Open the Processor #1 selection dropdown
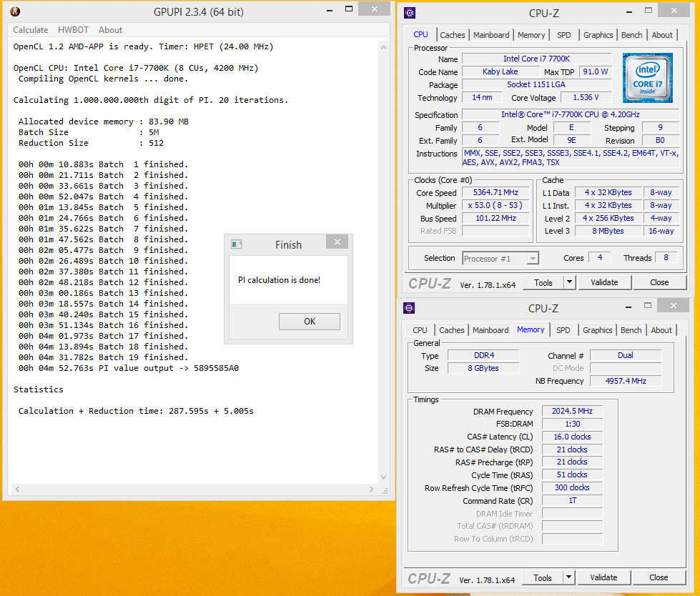The height and width of the screenshot is (596, 700). point(501,258)
